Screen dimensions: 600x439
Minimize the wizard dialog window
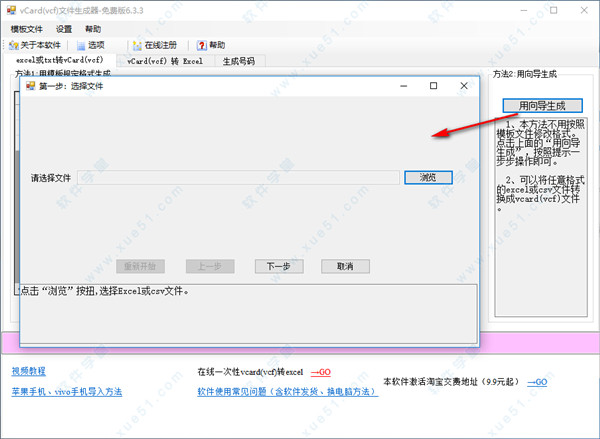402,86
